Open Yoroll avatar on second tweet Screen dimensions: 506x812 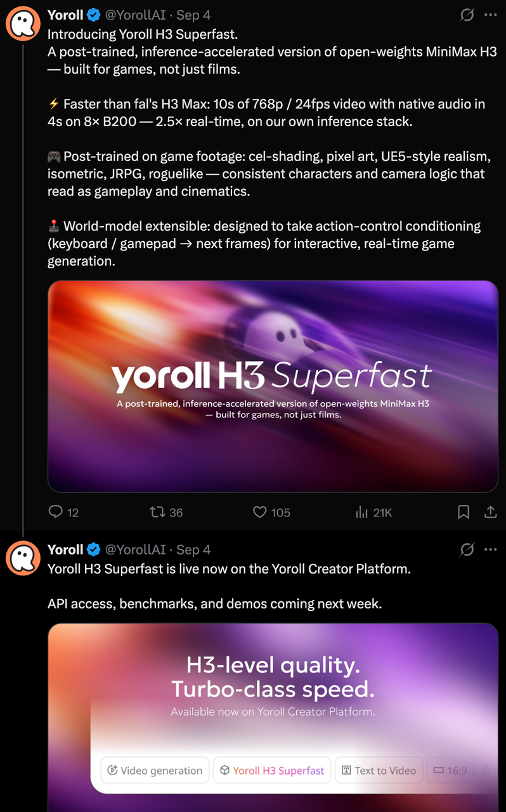pos(23,558)
